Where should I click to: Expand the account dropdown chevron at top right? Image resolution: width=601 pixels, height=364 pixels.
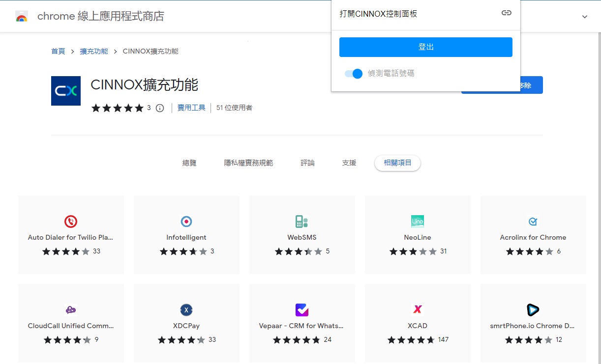pyautogui.click(x=585, y=17)
